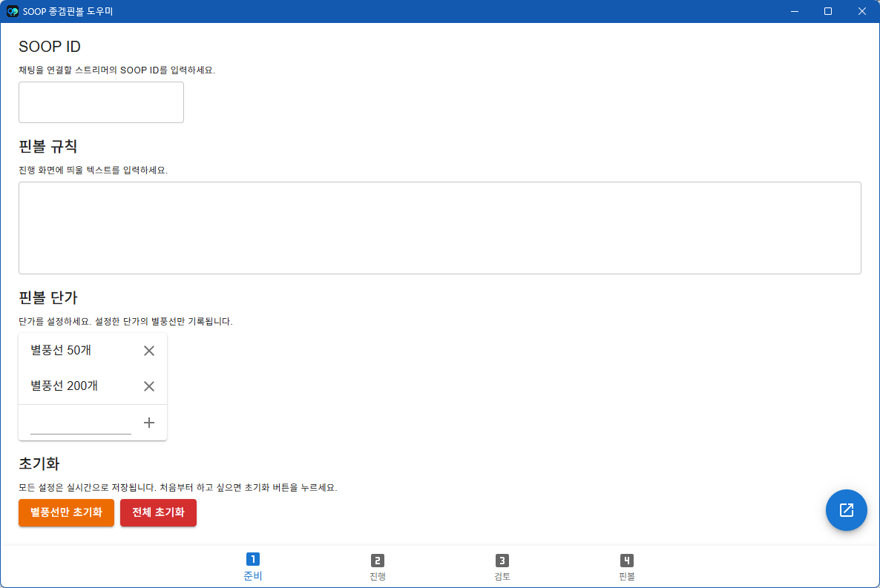The width and height of the screenshot is (880, 588).
Task: Click the app icon in title bar
Action: (x=13, y=11)
